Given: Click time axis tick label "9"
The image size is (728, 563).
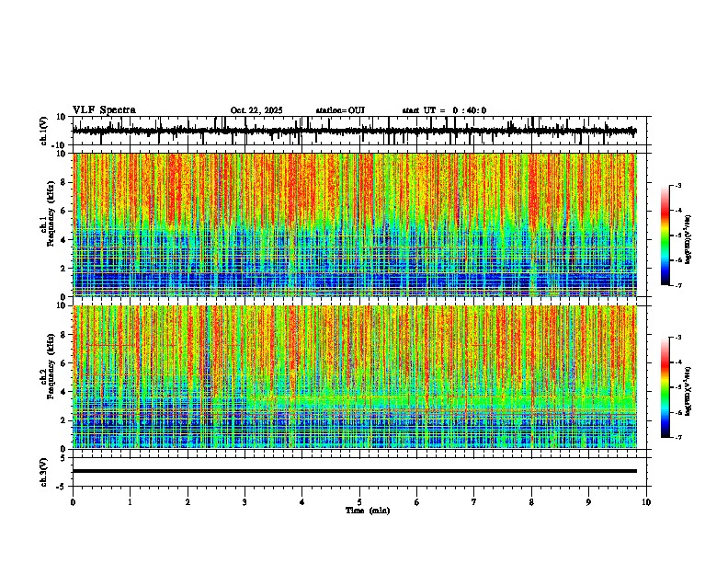Looking at the screenshot, I should [588, 502].
